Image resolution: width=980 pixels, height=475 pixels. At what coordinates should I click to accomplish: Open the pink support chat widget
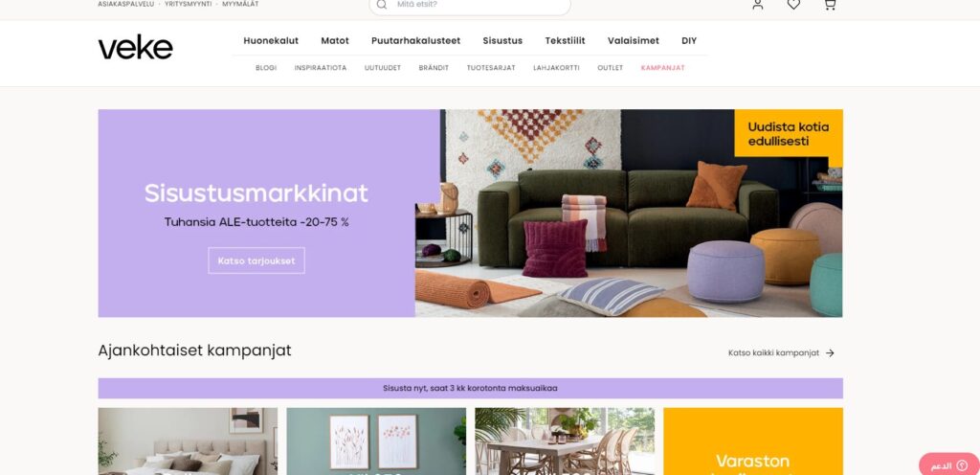click(x=949, y=465)
